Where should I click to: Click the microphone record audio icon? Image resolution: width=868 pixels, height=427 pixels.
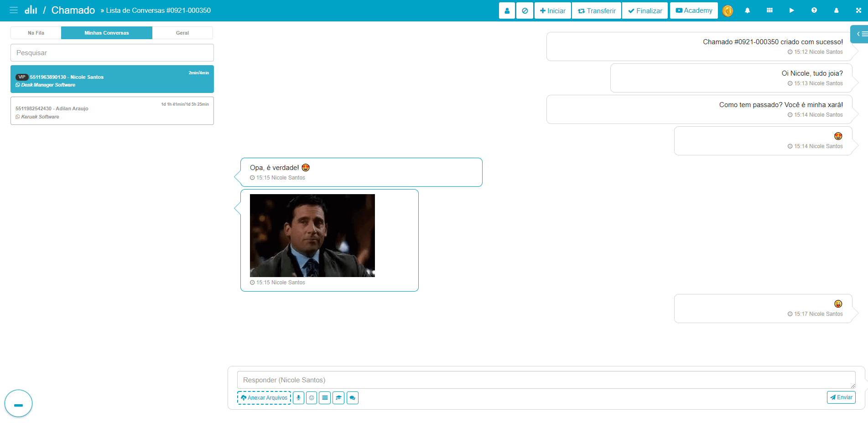point(298,398)
